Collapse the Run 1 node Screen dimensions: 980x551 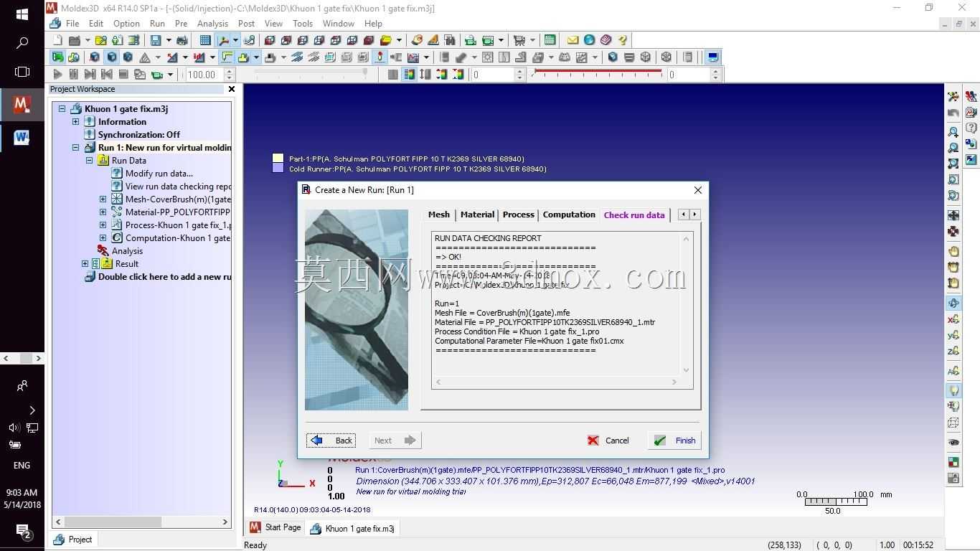(76, 148)
